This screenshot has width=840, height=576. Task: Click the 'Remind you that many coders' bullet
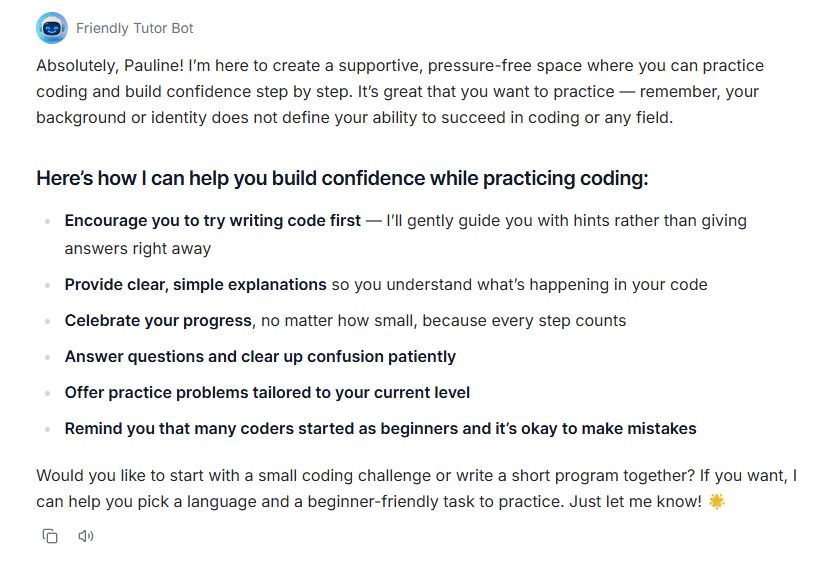[380, 429]
